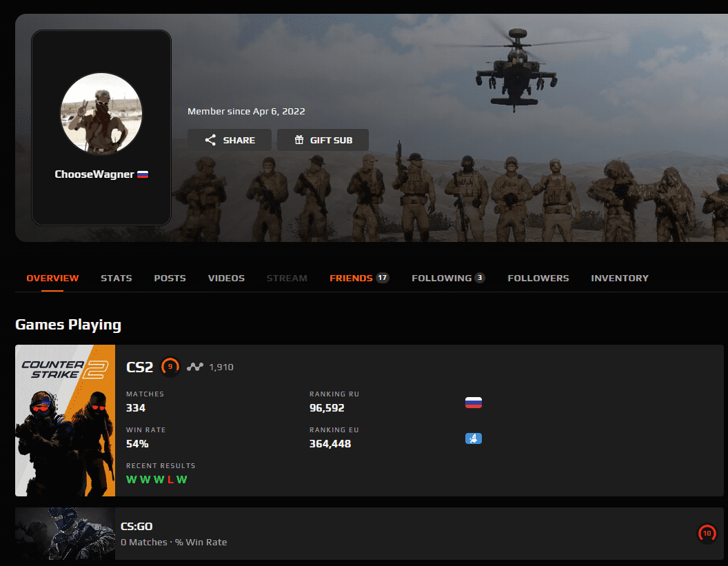
Task: Go to the Followers tab
Action: click(x=538, y=278)
